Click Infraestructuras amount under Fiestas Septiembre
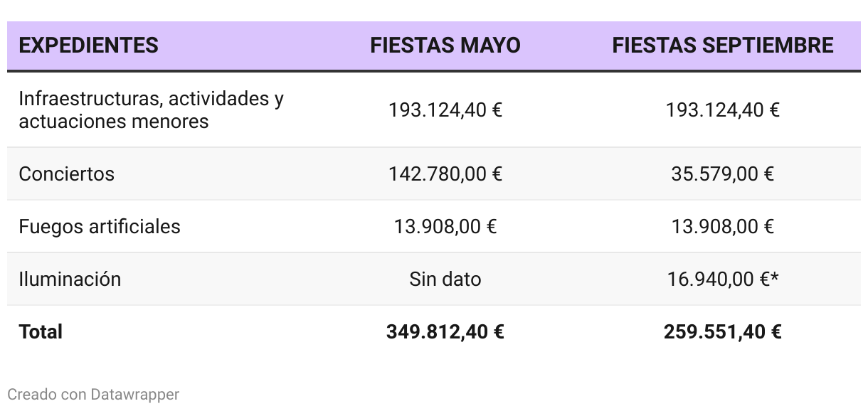Image resolution: width=868 pixels, height=411 pixels. [722, 110]
